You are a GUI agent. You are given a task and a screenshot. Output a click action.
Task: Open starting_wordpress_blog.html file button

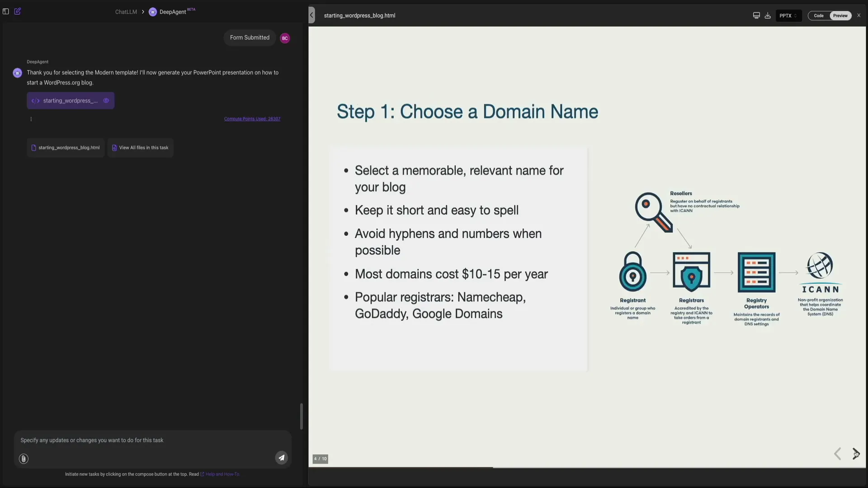pos(66,148)
